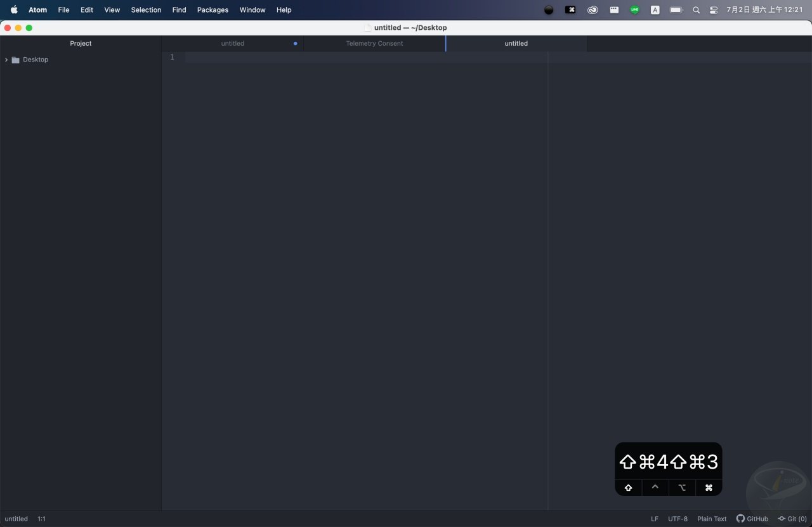Click the battery status icon
This screenshot has height=527, width=812.
[676, 10]
